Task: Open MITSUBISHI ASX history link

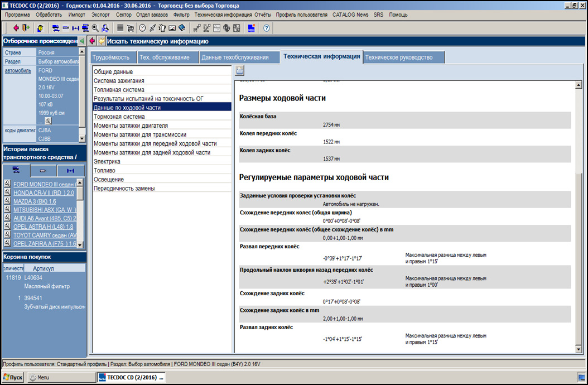Action: point(45,210)
